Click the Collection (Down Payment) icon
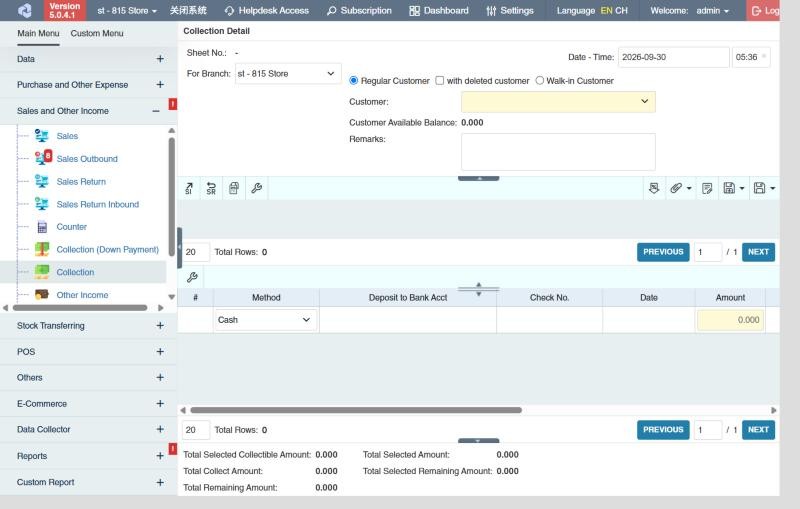The height and width of the screenshot is (509, 800). coord(42,249)
